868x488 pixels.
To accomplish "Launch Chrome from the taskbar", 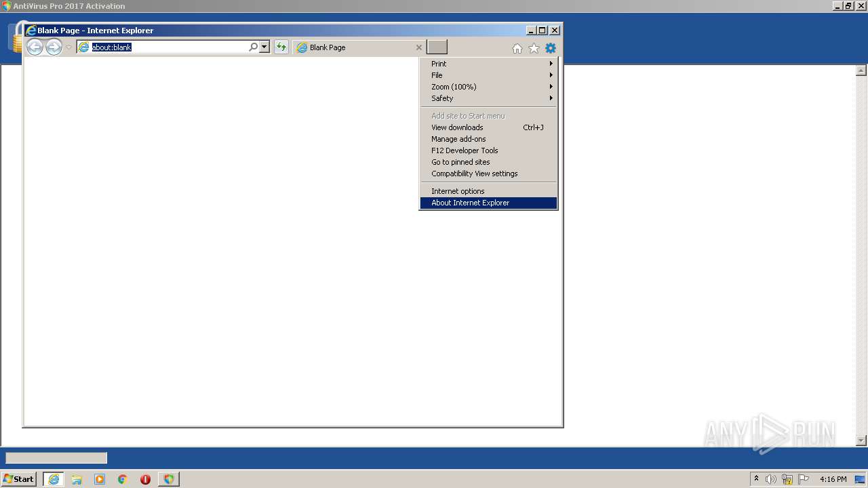I will (x=123, y=479).
